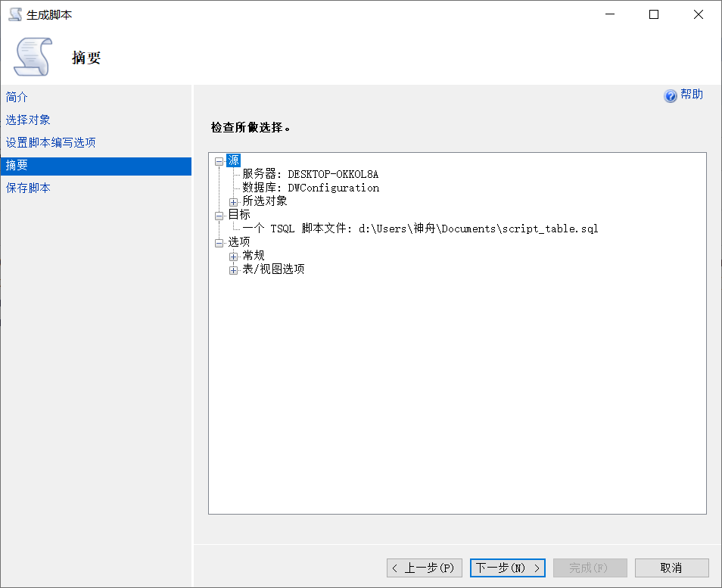Select the 所选对象 tree label

(x=265, y=201)
